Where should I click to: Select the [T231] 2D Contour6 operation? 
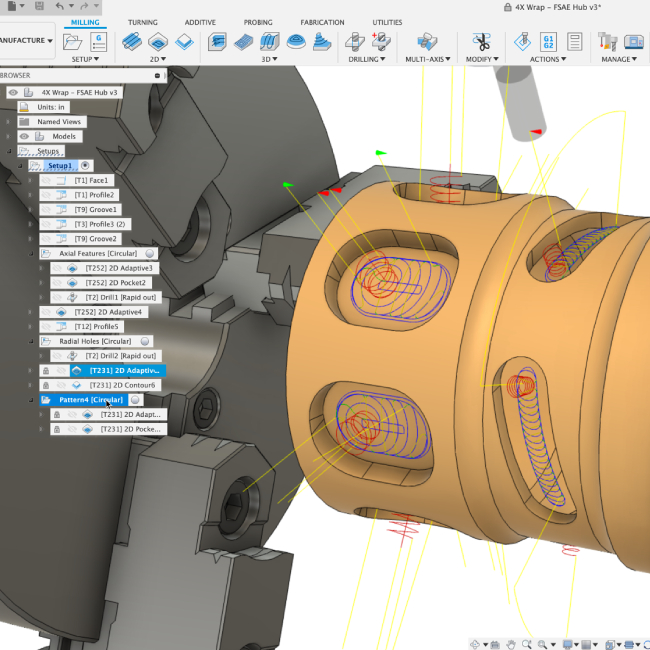coord(100,385)
